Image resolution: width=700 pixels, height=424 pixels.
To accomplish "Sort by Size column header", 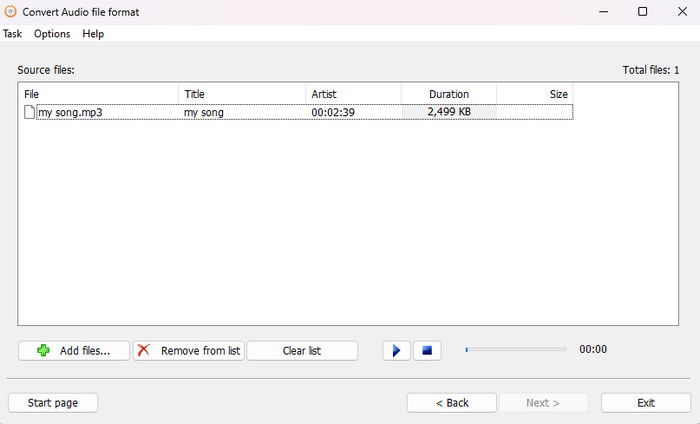I will (535, 94).
